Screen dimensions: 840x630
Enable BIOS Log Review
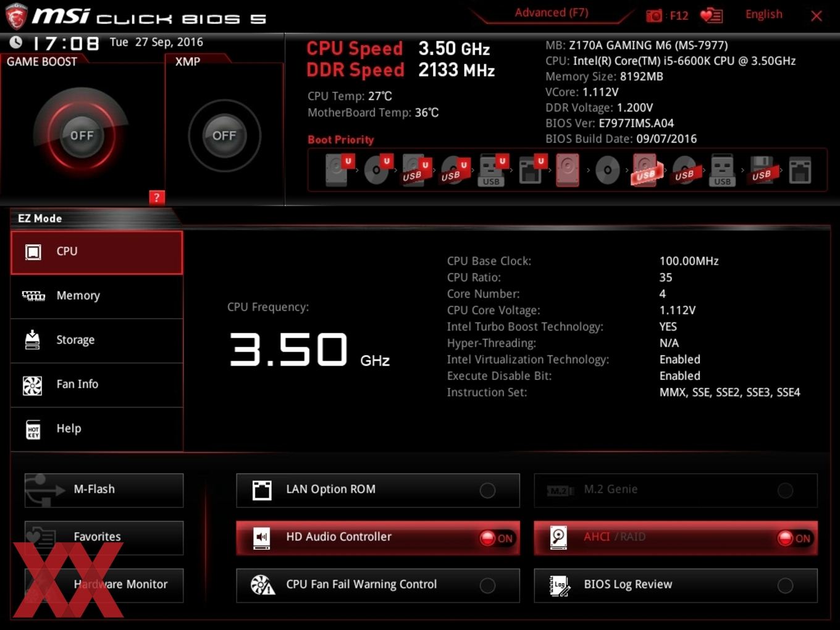click(x=785, y=586)
